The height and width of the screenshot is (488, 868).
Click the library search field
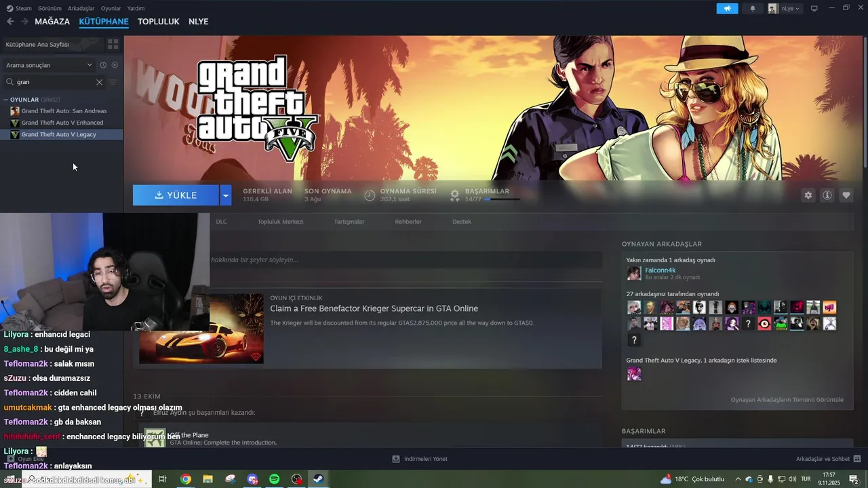pyautogui.click(x=54, y=82)
